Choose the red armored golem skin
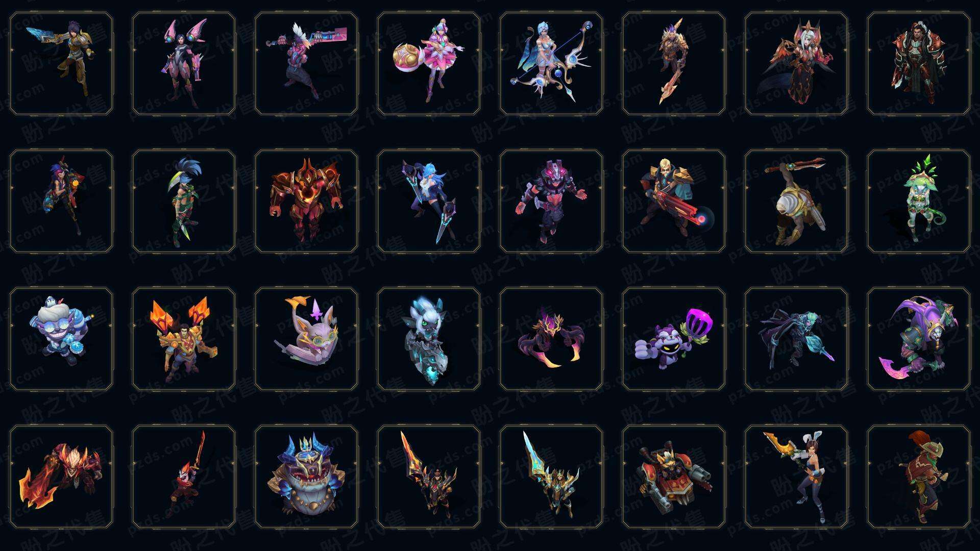This screenshot has width=980, height=551. (306, 202)
